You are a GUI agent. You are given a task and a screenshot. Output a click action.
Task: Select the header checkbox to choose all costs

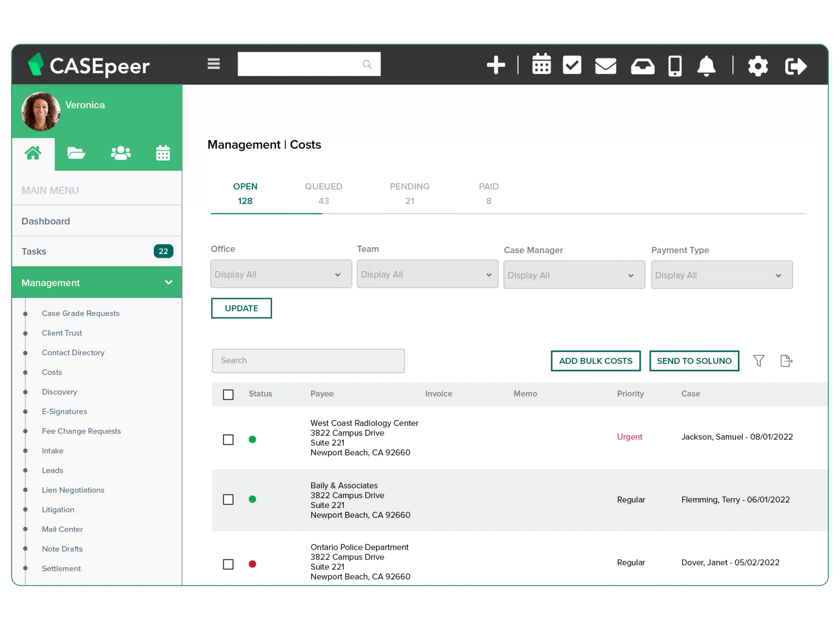[228, 394]
